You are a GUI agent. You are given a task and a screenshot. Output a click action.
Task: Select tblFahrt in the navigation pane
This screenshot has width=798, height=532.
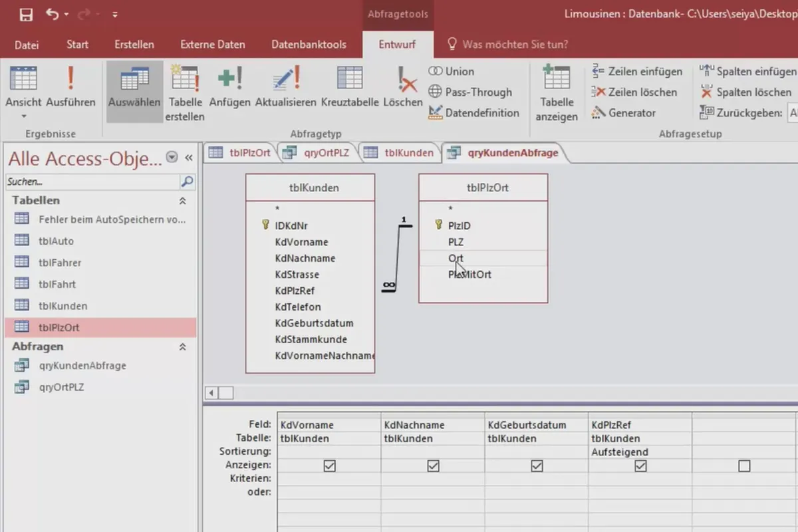tap(100, 284)
